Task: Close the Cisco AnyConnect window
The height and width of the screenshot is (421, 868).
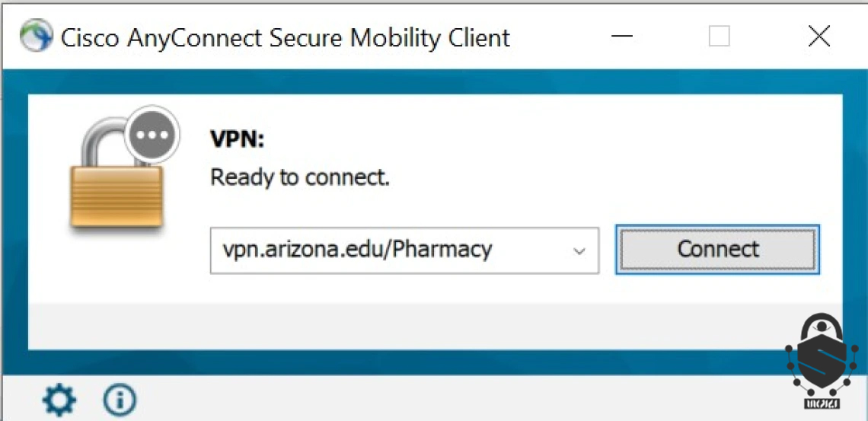Action: [x=819, y=37]
